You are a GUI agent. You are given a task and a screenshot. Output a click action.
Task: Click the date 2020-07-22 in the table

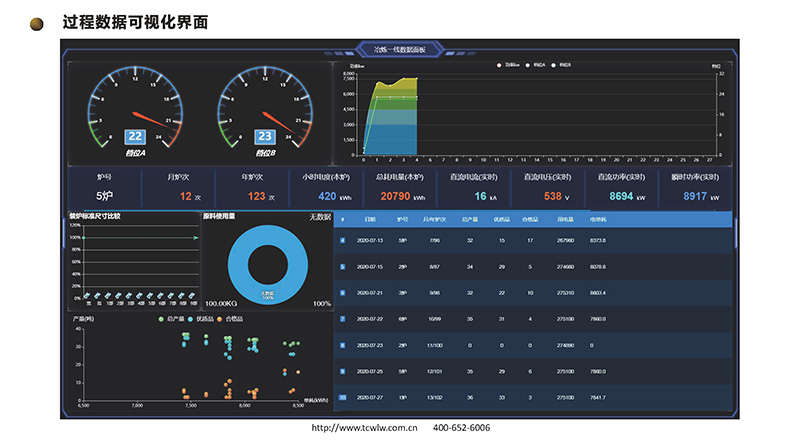tap(369, 319)
